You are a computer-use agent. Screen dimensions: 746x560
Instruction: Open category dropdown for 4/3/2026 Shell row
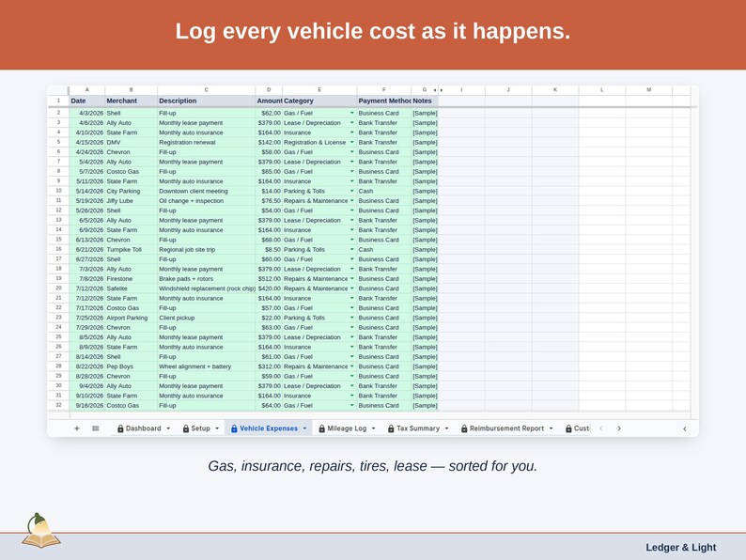(352, 114)
